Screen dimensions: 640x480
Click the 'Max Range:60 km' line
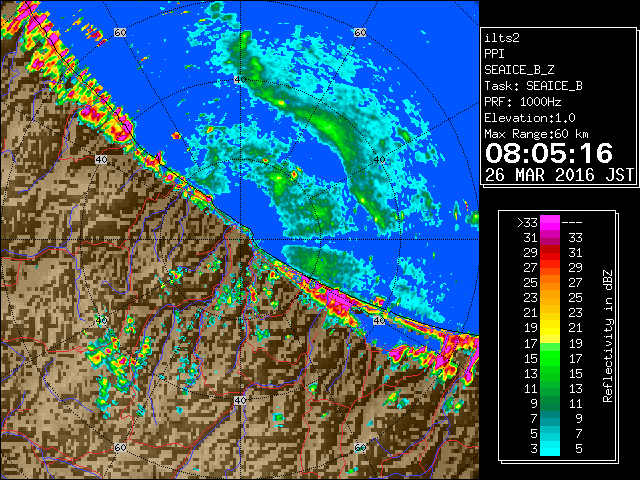click(x=537, y=134)
